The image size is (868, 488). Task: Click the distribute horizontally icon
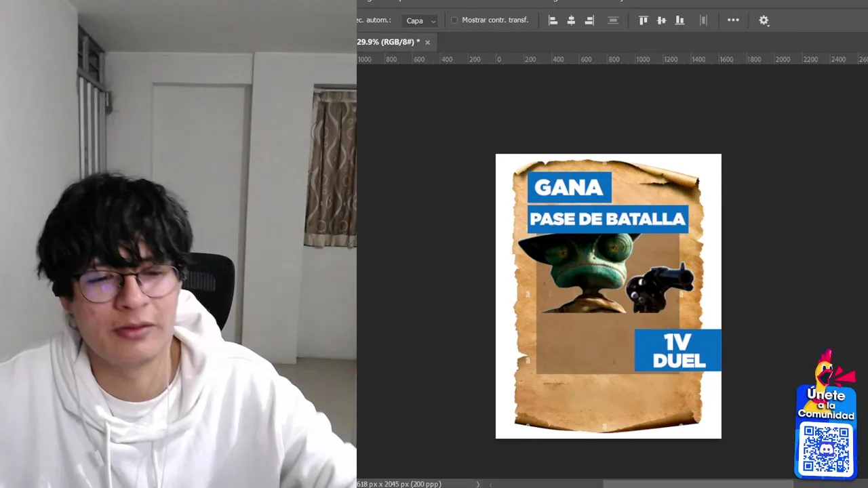(x=703, y=20)
